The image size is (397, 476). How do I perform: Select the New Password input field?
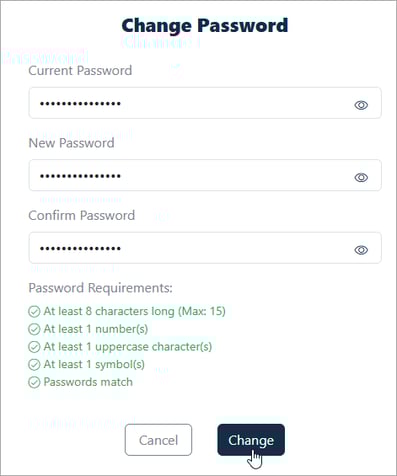(x=205, y=175)
